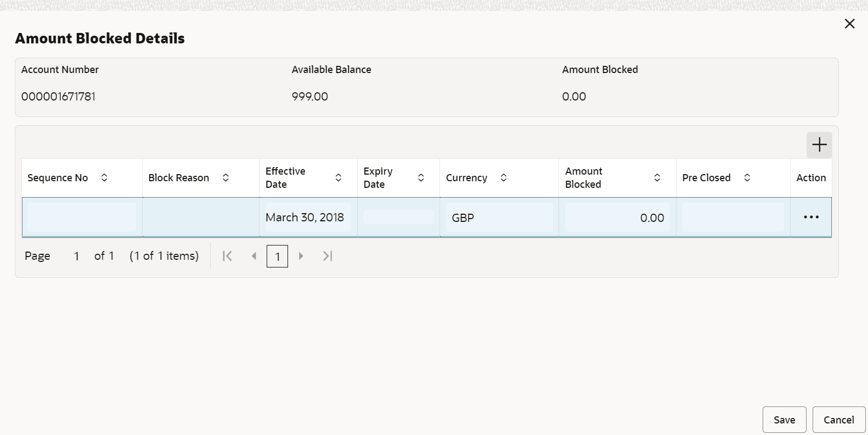Sort by Effective Date column
Viewport: 868px width, 435px height.
click(x=339, y=177)
